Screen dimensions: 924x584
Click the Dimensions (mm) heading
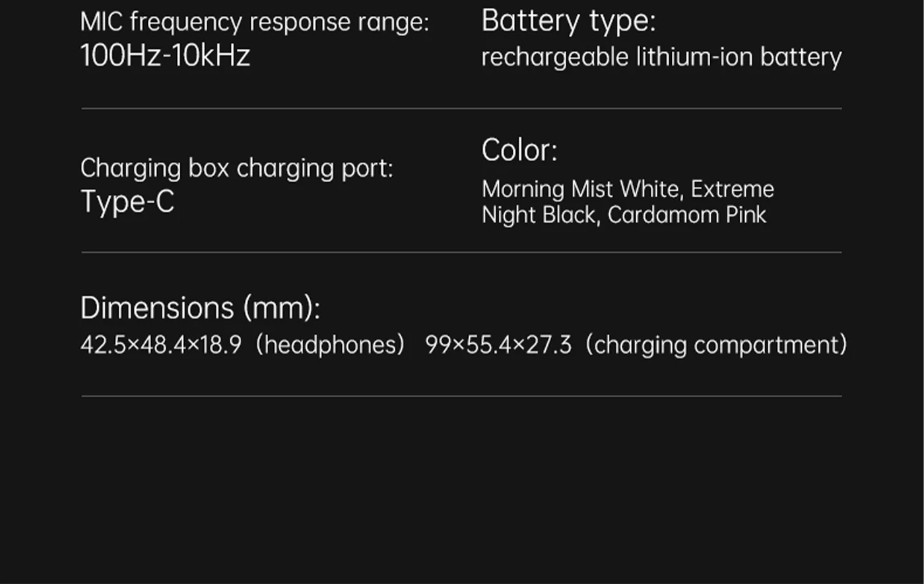pos(200,308)
